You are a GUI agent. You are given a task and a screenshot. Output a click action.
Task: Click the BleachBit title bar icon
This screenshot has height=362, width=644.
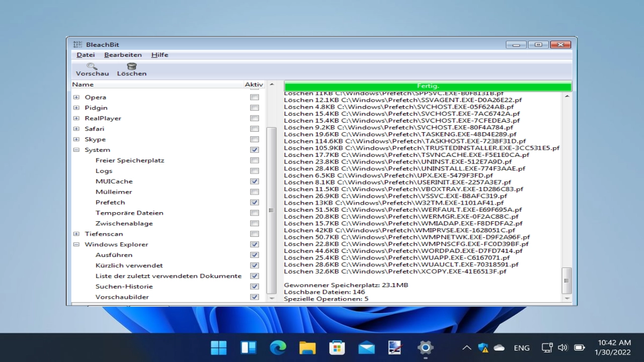[77, 45]
